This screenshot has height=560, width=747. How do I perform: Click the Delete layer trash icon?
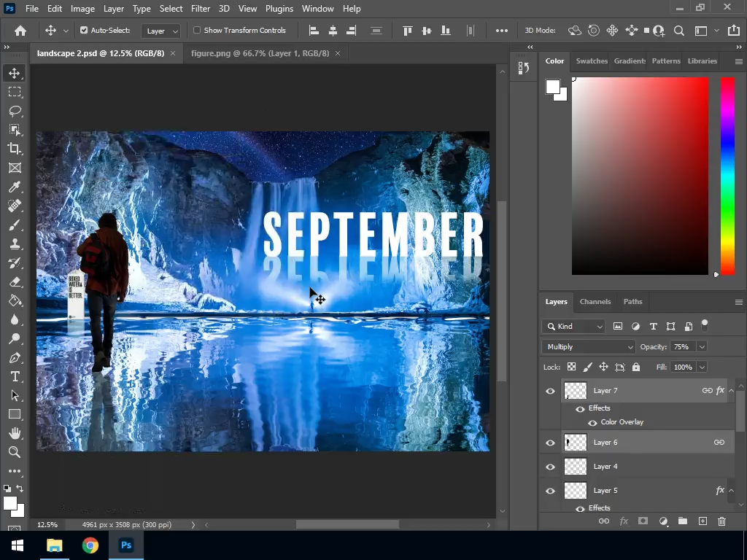pyautogui.click(x=721, y=521)
